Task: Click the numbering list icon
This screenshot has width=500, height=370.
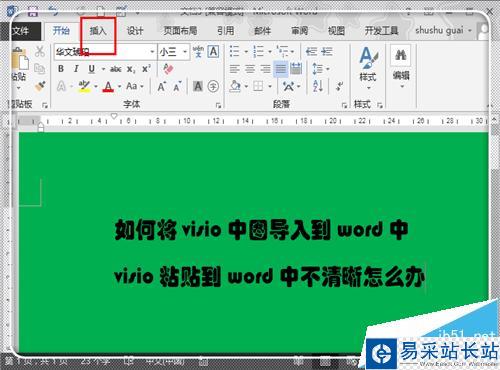Action: click(258, 52)
